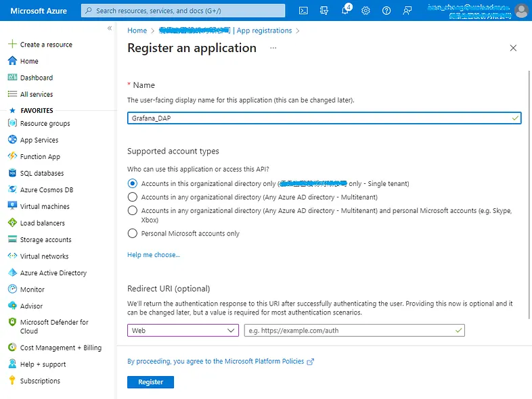Click the Register button
This screenshot has height=399, width=532.
(151, 382)
